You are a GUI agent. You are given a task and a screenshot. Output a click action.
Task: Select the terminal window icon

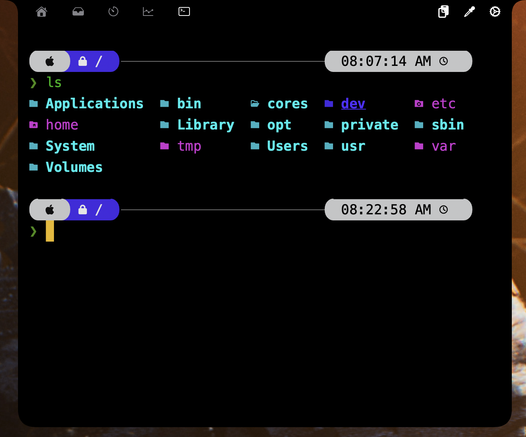[x=184, y=12]
